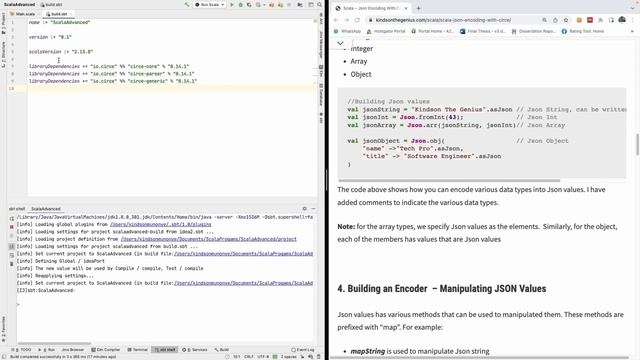This screenshot has height=360, width=640.
Task: Open the Services tool window
Action: (195, 350)
